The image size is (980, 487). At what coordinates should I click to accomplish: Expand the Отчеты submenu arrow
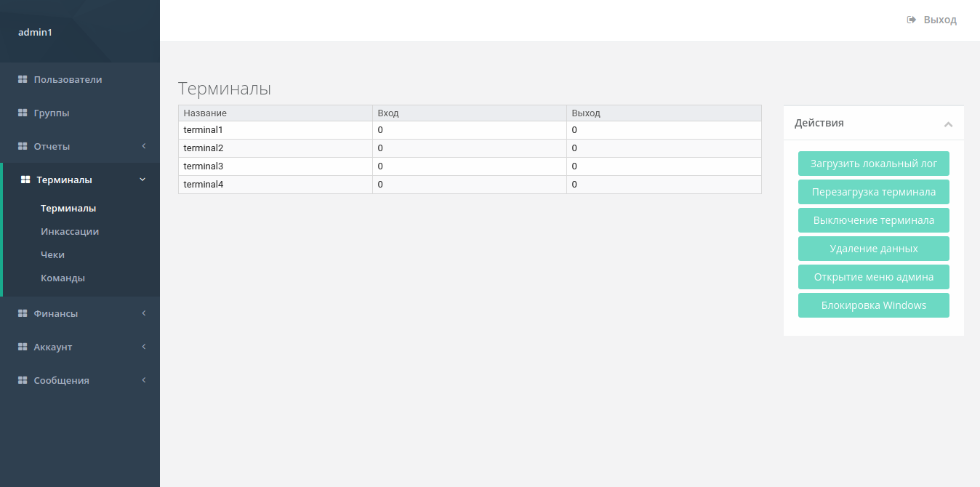(x=144, y=146)
